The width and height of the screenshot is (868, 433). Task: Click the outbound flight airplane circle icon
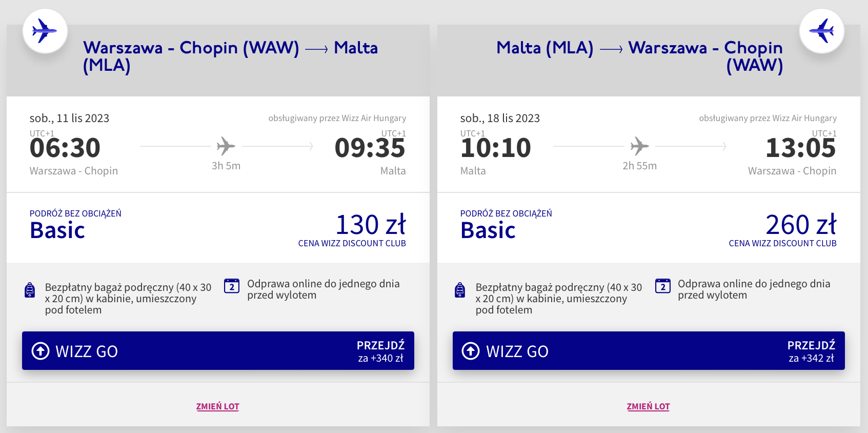pos(45,31)
